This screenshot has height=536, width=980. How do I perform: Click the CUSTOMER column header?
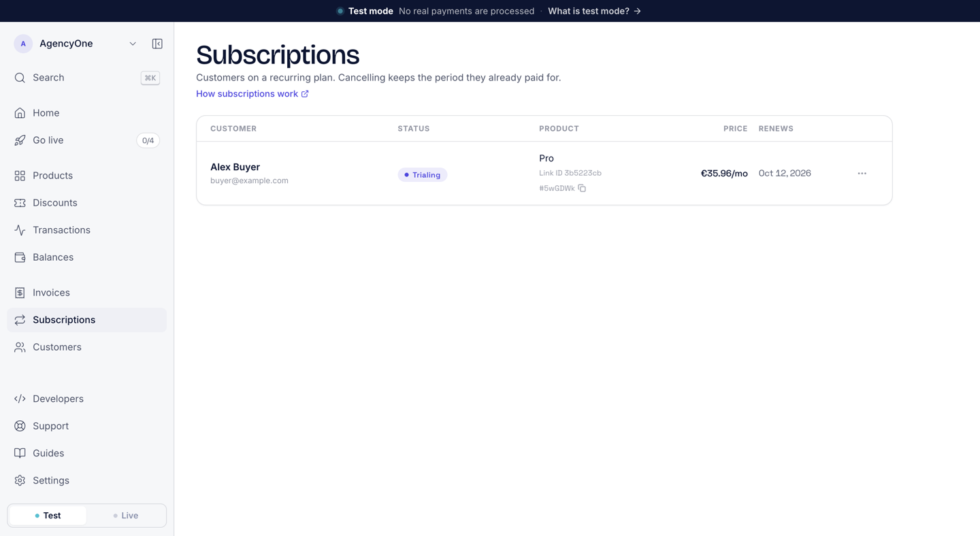233,129
